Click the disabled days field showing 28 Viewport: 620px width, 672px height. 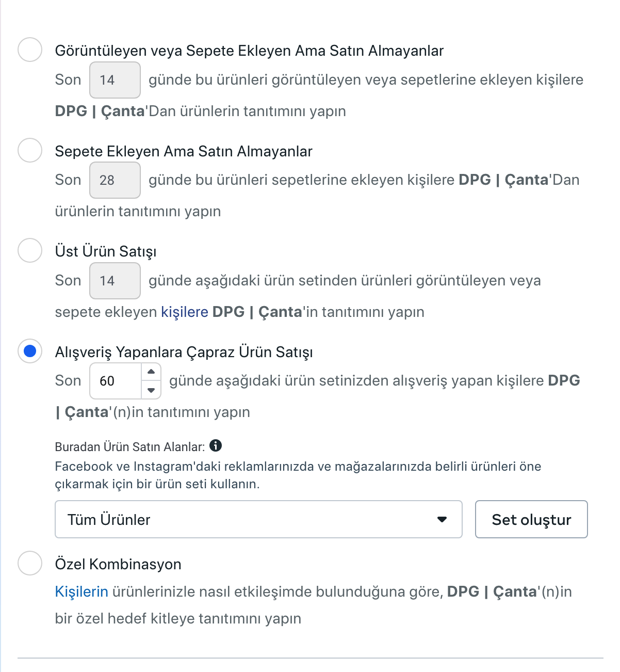[x=115, y=180]
